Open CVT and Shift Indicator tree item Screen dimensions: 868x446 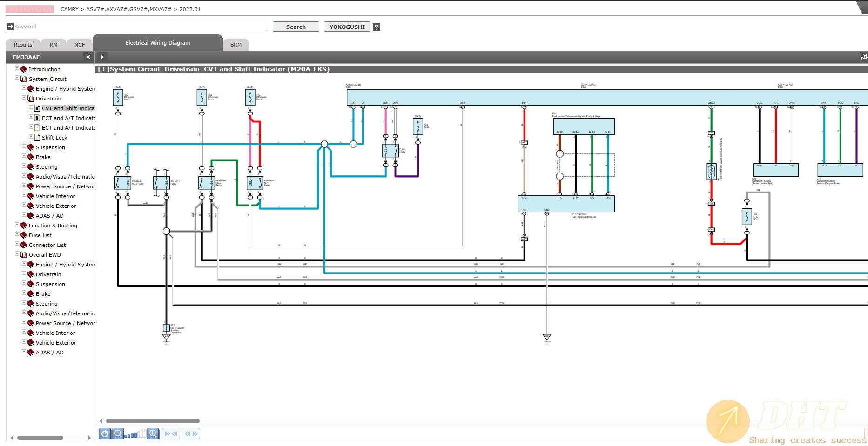(x=68, y=108)
